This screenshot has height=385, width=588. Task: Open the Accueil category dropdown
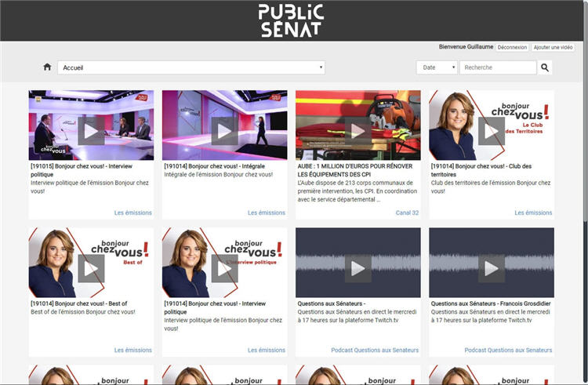point(191,67)
